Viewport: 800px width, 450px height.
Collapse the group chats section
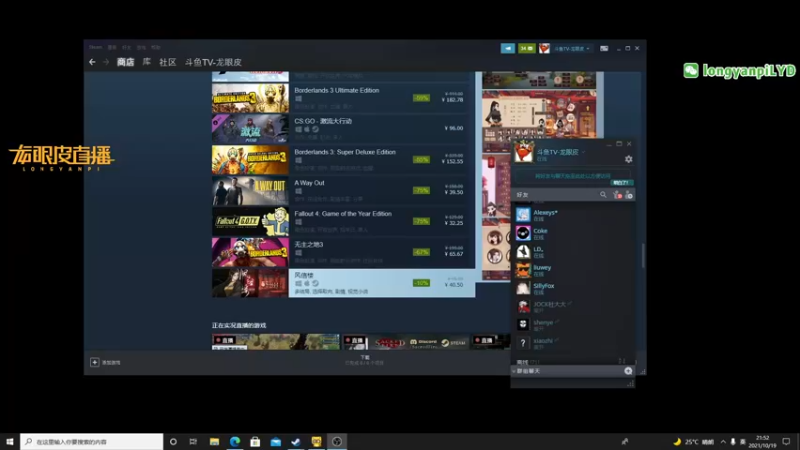tap(514, 371)
